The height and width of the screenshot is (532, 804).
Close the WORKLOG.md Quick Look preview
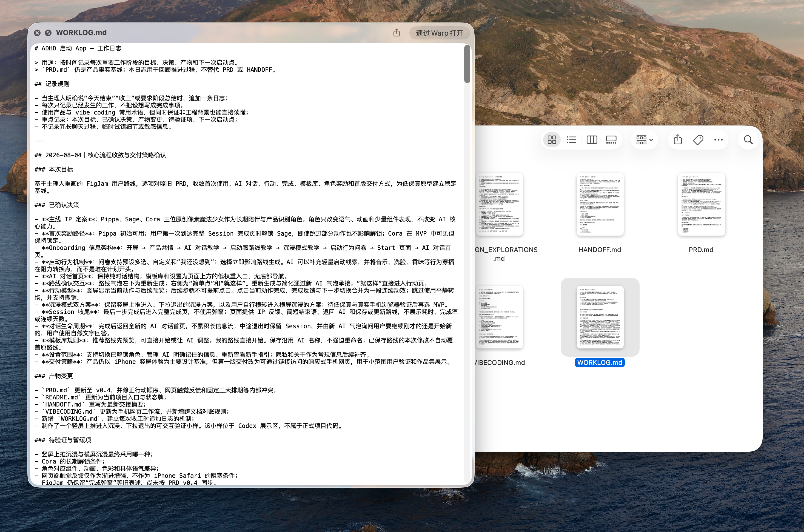37,33
